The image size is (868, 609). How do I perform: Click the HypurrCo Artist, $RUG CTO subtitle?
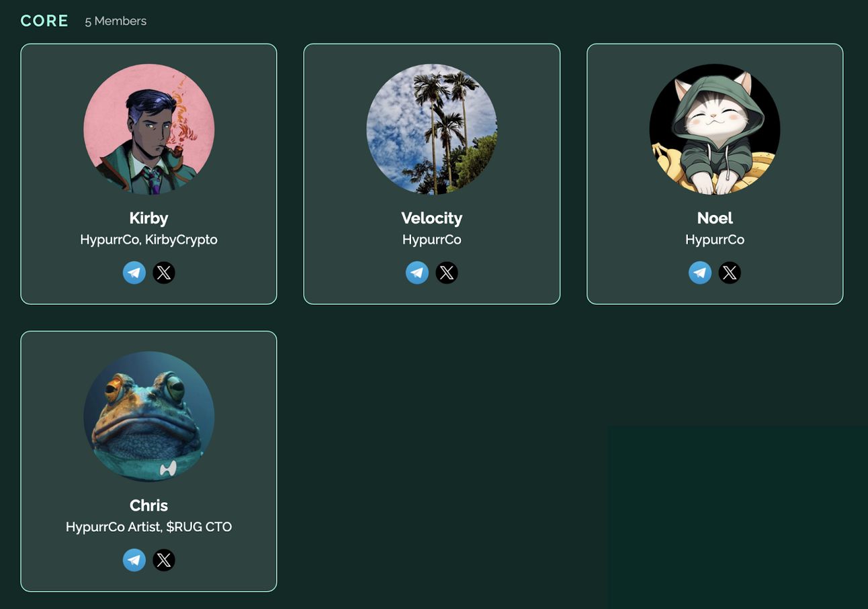click(149, 527)
